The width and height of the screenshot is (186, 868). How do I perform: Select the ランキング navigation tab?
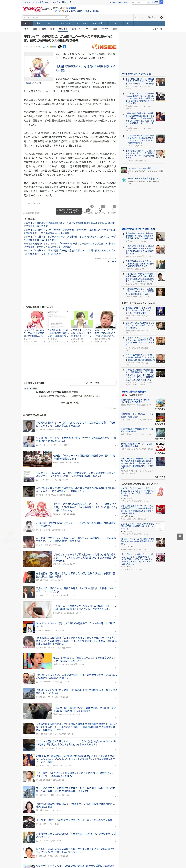pos(115,24)
